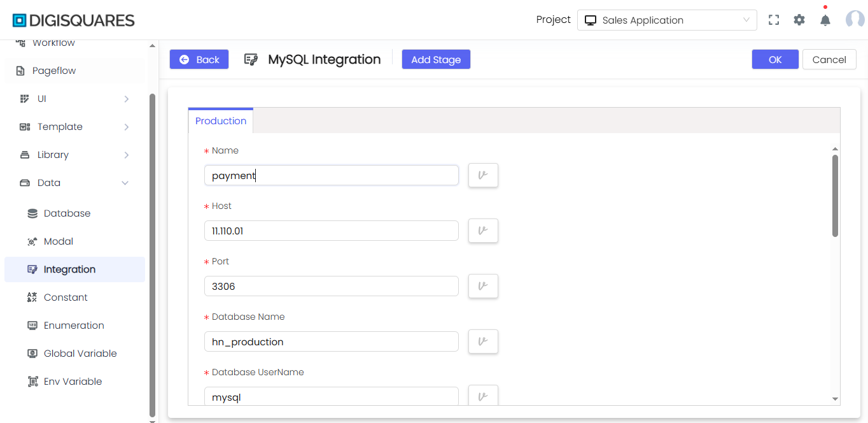Focus the Name input field
The image size is (868, 423).
coord(332,175)
